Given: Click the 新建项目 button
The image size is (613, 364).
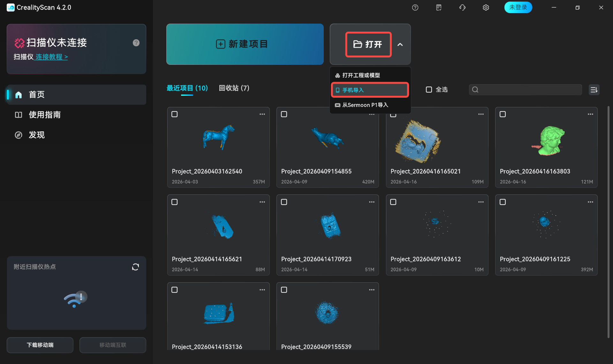Looking at the screenshot, I should click(x=245, y=44).
